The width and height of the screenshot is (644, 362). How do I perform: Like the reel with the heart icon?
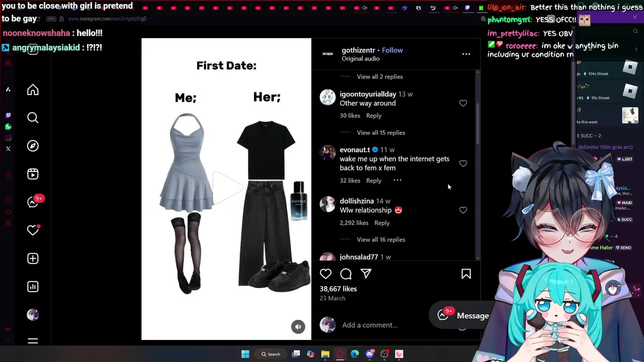[x=326, y=274]
